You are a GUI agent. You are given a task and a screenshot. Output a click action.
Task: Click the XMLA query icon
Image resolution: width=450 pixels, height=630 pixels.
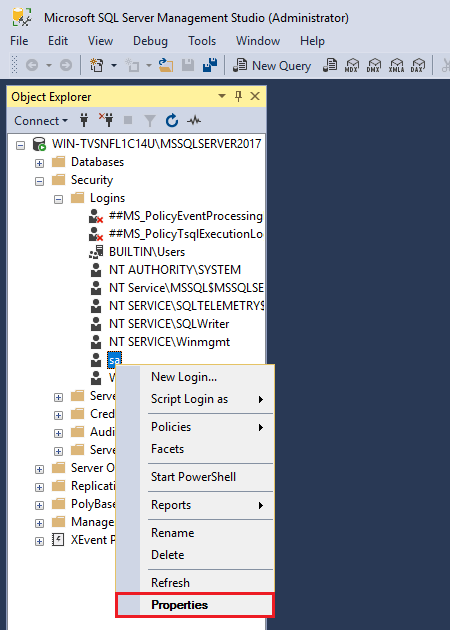click(396, 65)
